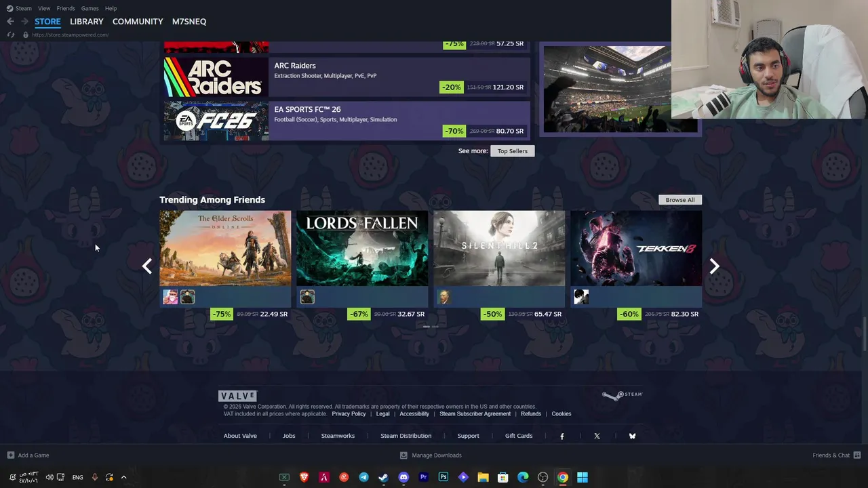Open the Steam Distribution footer link
The height and width of the screenshot is (488, 868).
406,436
